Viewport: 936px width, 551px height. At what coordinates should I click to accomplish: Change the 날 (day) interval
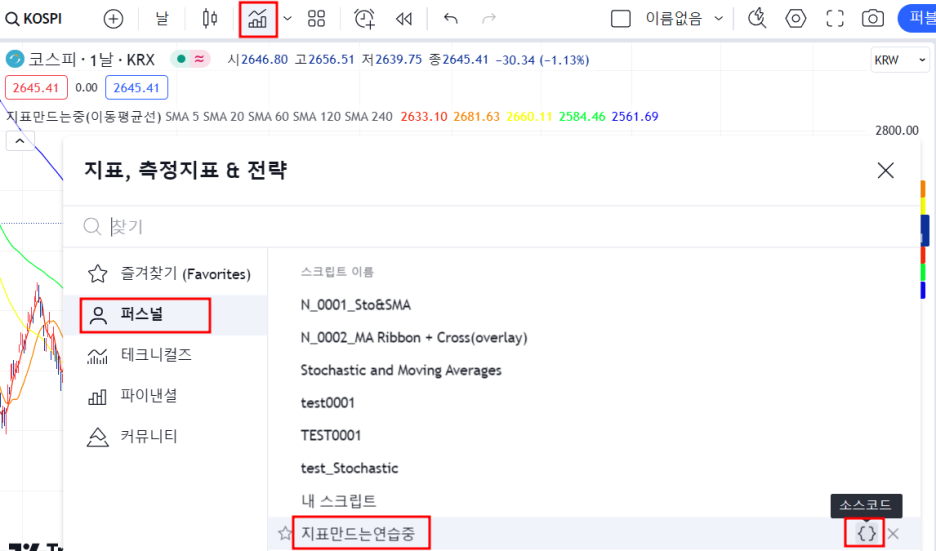tap(162, 19)
